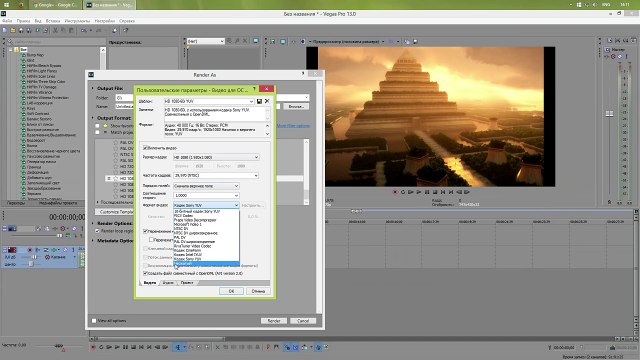This screenshot has width=640, height=360.
Task: Click the What's This help icon in Vegas toolbar
Action: (x=125, y=30)
